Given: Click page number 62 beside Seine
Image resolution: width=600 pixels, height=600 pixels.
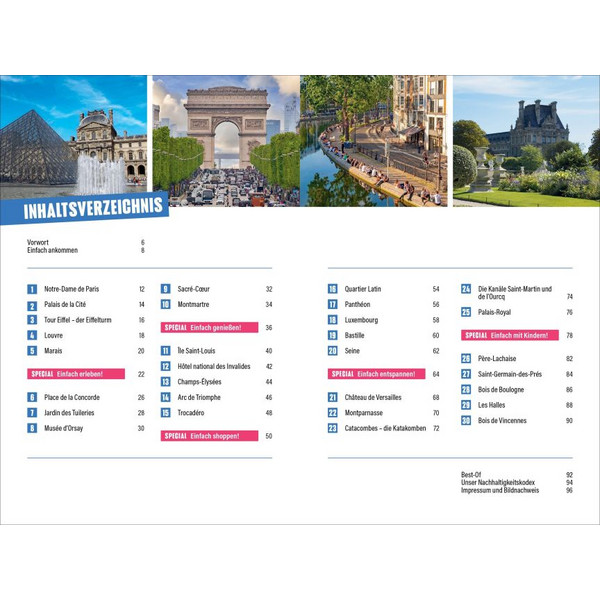Looking at the screenshot, I should coord(436,351).
